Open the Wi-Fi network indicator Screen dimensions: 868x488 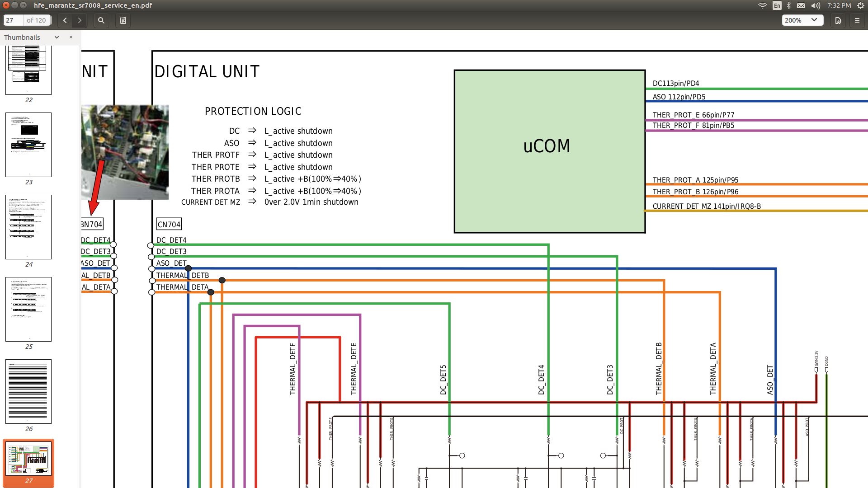(763, 5)
